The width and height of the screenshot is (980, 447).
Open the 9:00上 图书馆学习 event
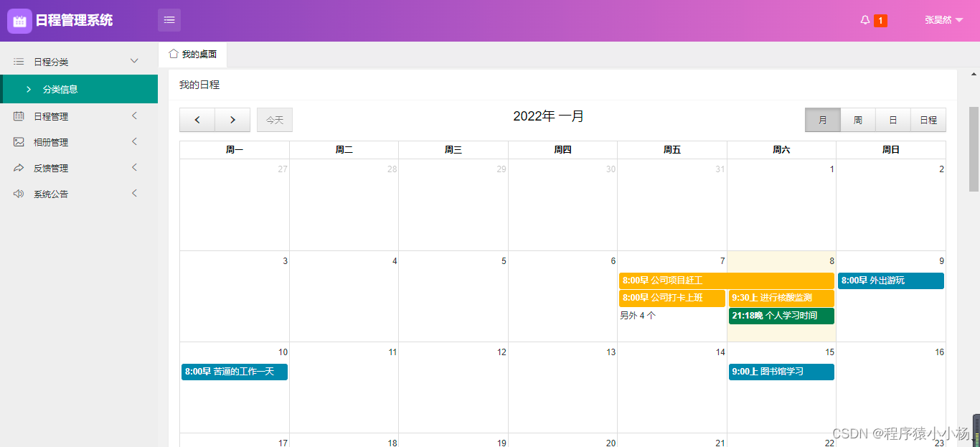point(781,372)
